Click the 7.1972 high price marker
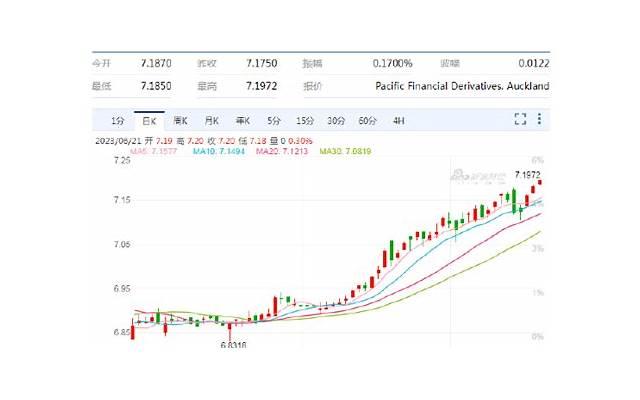Image resolution: width=640 pixels, height=400 pixels. click(528, 175)
